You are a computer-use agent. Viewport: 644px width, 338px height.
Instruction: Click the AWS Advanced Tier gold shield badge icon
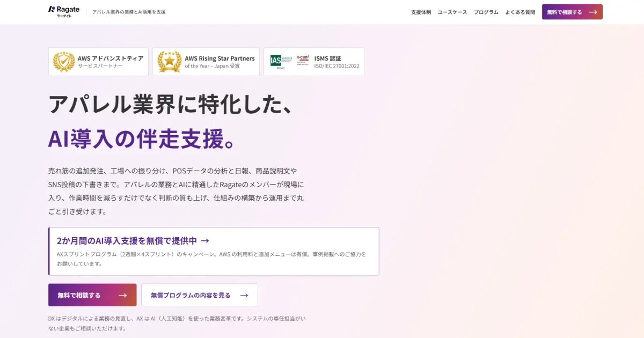tap(64, 62)
